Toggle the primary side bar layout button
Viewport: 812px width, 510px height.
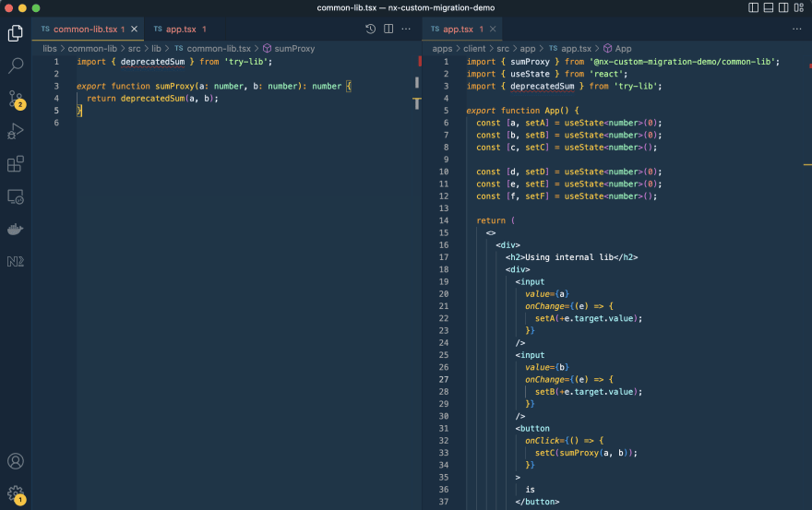pyautogui.click(x=754, y=7)
